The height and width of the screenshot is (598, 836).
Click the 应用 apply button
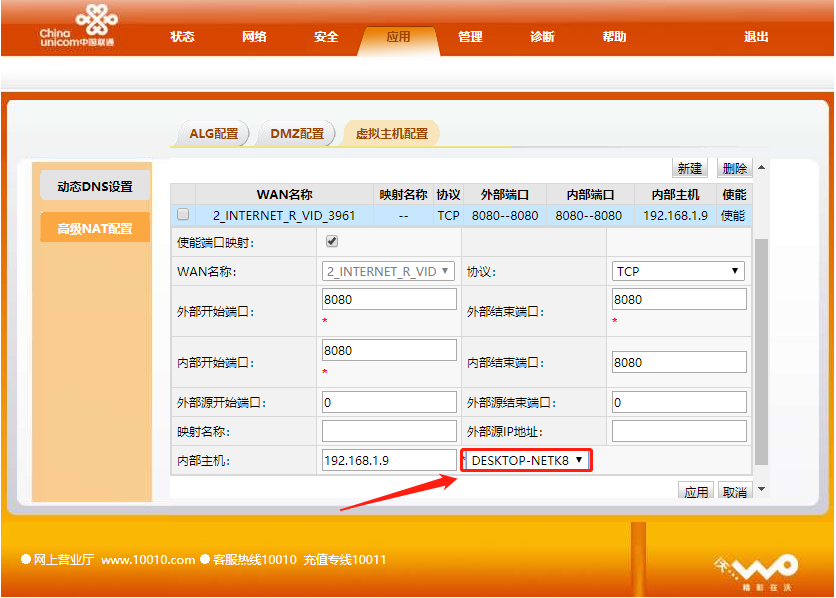pos(696,490)
